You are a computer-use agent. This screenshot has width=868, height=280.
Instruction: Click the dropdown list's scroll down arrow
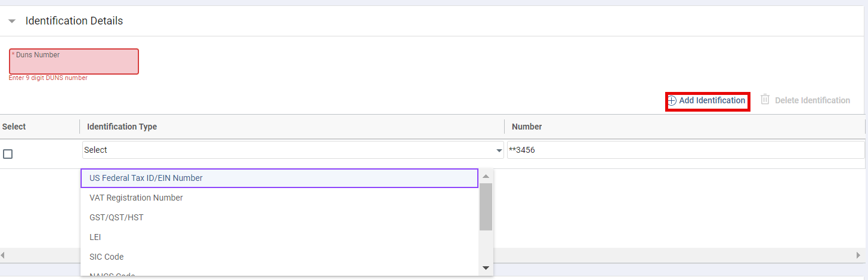coord(486,268)
